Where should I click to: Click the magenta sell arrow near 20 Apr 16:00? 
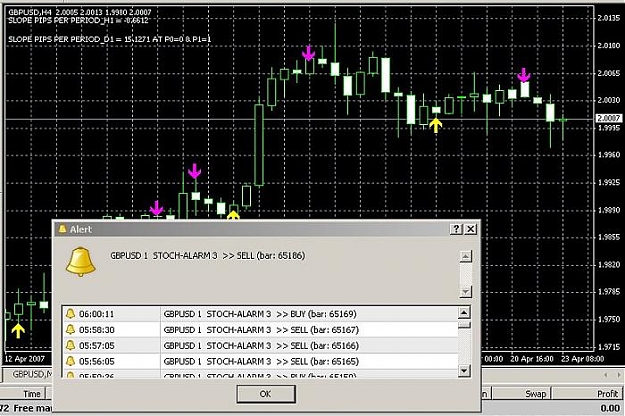point(523,75)
